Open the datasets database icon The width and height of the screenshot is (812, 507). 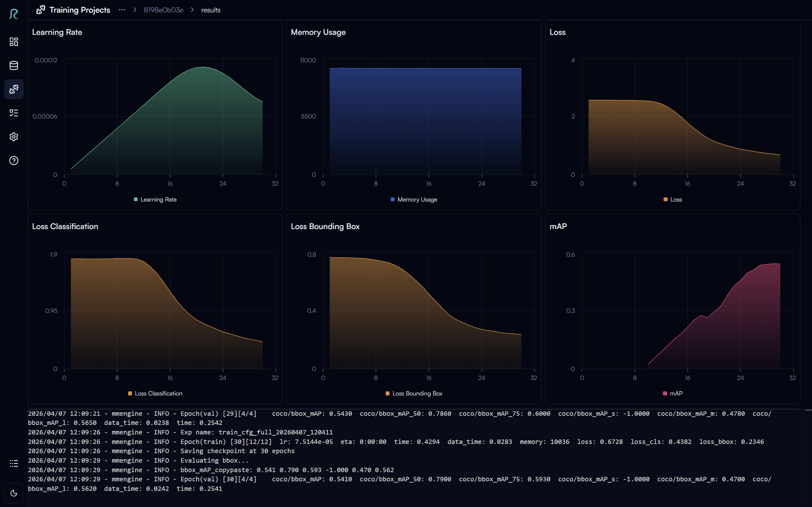tap(14, 65)
